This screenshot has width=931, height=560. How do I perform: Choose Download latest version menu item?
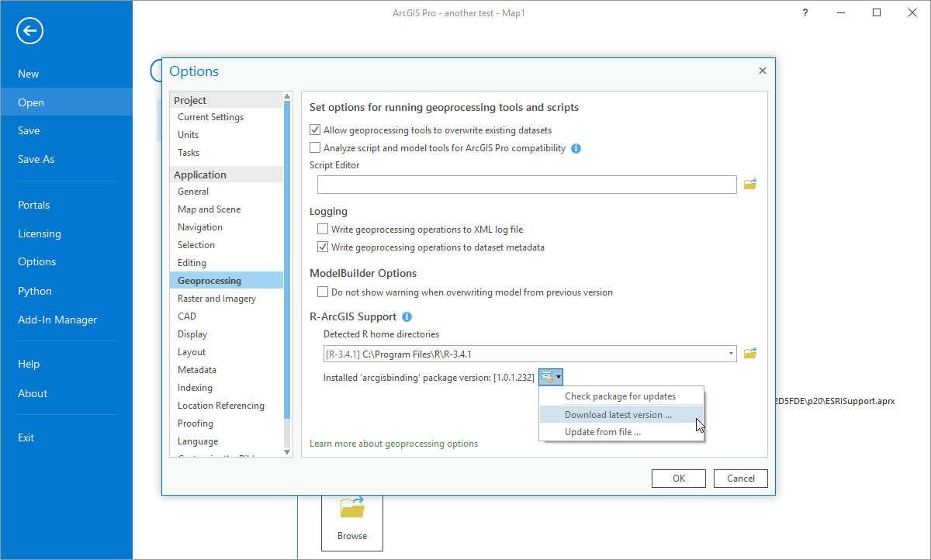tap(620, 415)
